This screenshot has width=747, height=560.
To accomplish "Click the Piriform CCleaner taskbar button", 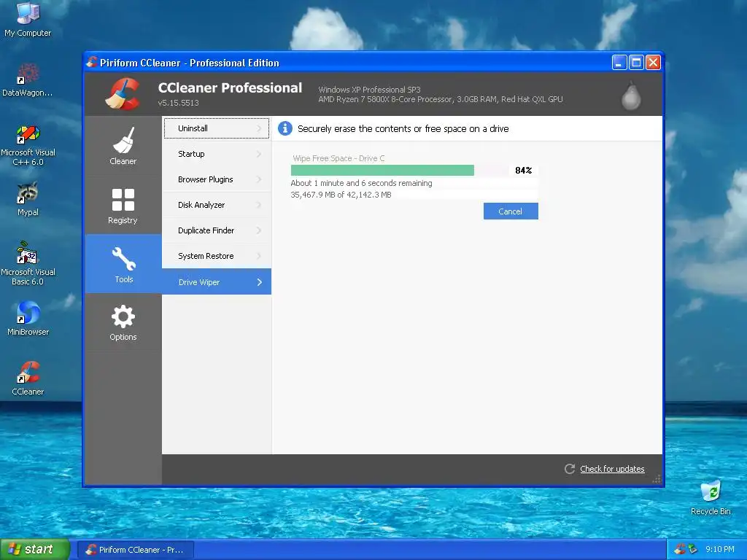I will pyautogui.click(x=135, y=550).
